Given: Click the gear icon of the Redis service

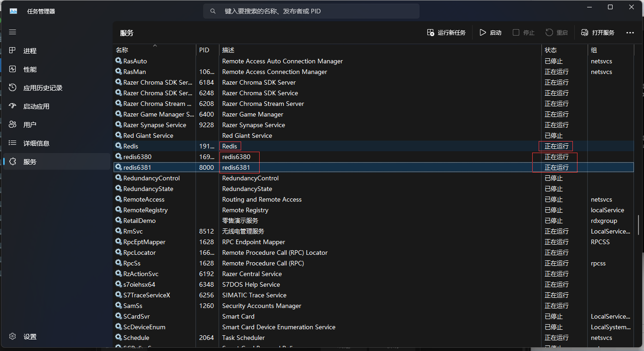Looking at the screenshot, I should tap(118, 146).
